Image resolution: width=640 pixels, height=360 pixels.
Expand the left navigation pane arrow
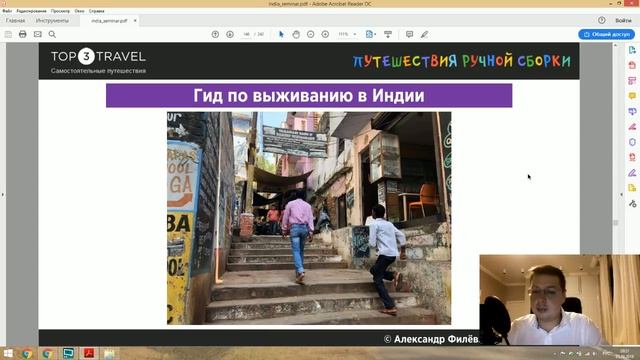click(2, 195)
